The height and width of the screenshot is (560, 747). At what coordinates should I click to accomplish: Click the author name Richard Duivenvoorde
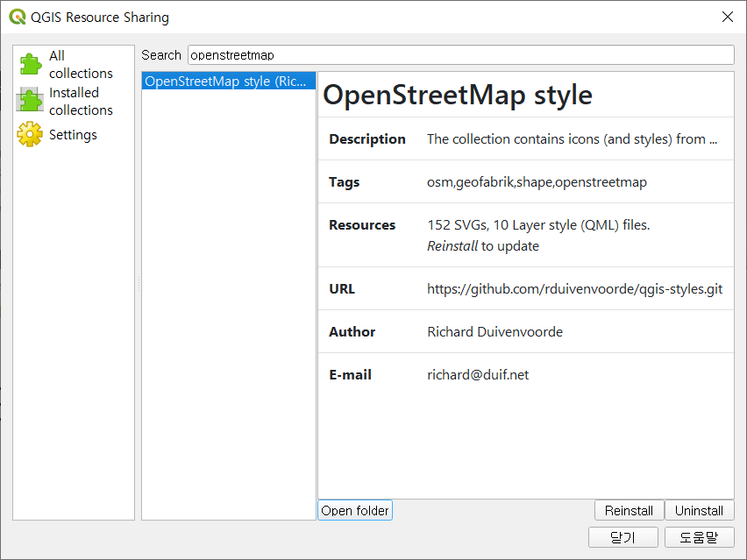pos(494,332)
